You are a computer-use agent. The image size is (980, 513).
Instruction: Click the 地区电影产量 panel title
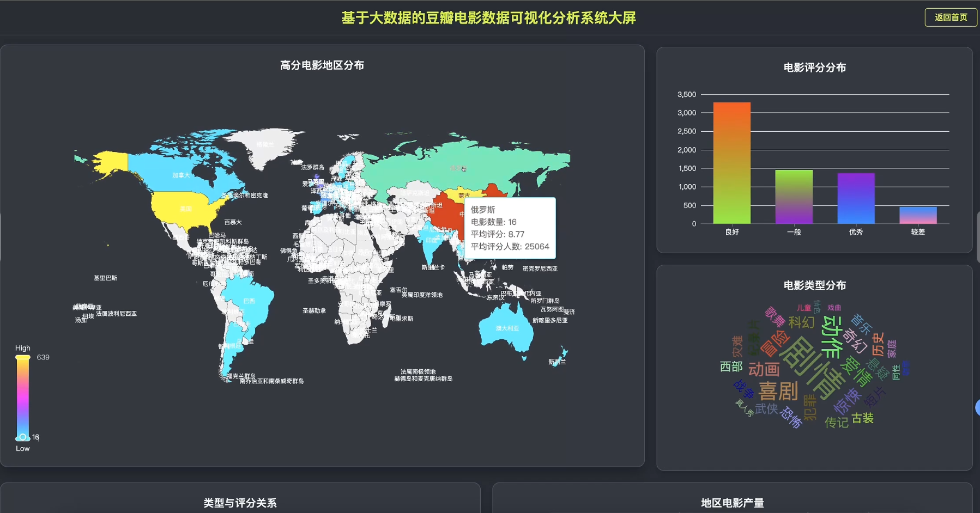[x=733, y=503]
